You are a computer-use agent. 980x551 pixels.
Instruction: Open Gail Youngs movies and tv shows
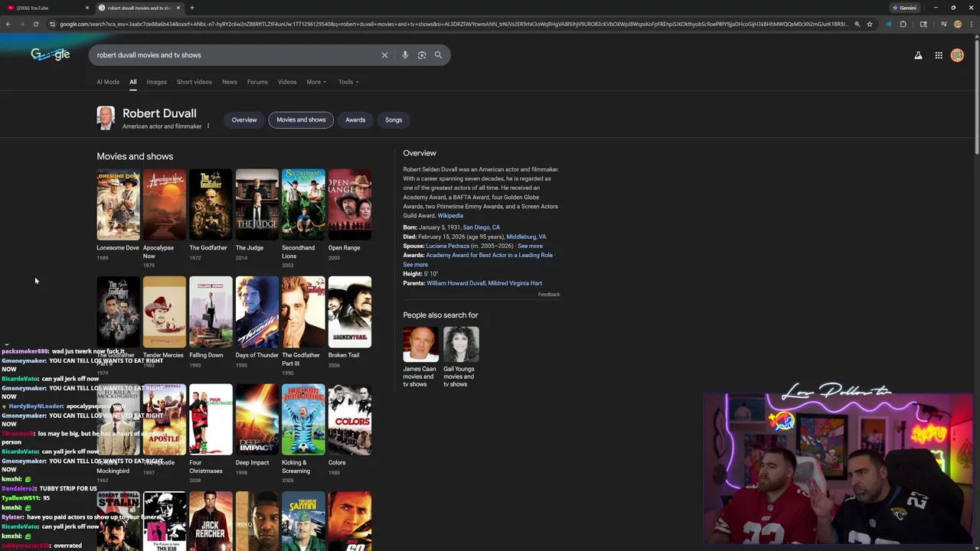[460, 357]
